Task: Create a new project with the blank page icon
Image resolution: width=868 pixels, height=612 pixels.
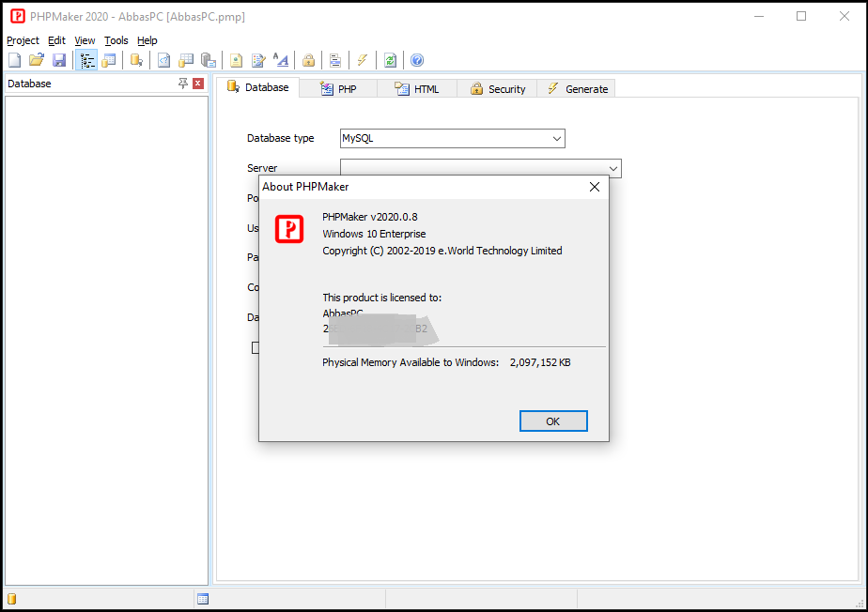Action: [x=14, y=60]
